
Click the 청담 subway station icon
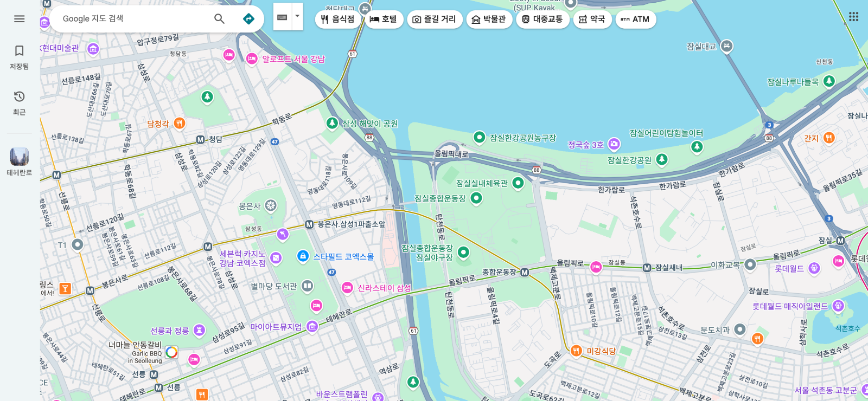(x=200, y=140)
